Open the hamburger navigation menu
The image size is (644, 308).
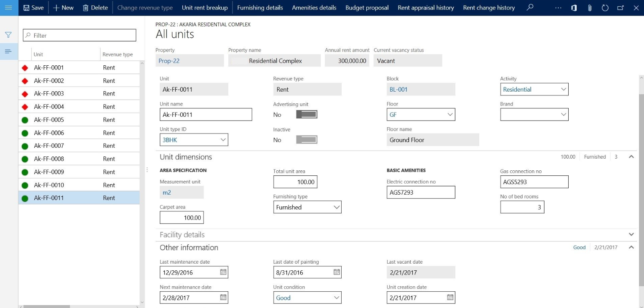coord(9,8)
